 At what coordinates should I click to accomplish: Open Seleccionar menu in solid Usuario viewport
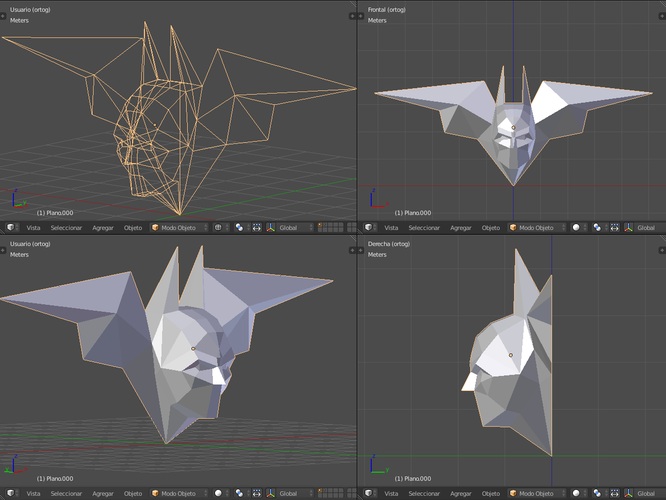[66, 493]
